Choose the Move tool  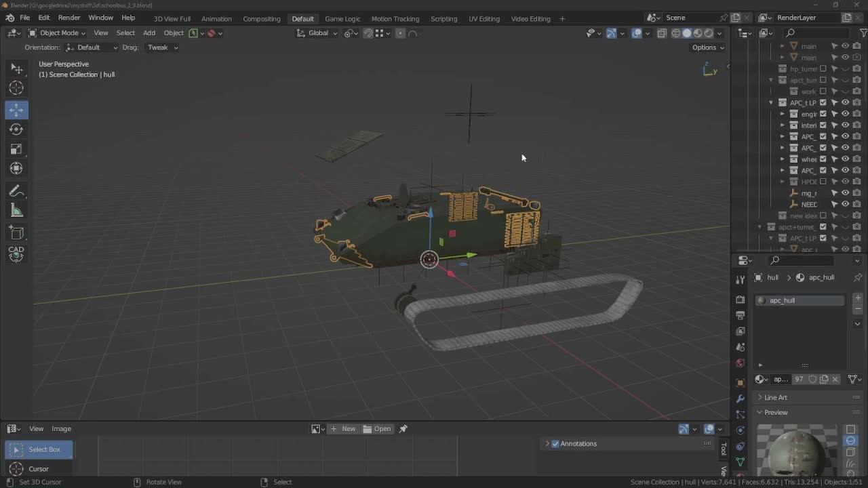coord(16,110)
